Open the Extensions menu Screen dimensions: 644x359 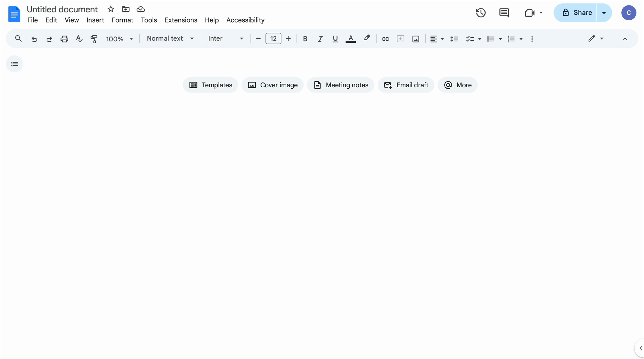181,20
